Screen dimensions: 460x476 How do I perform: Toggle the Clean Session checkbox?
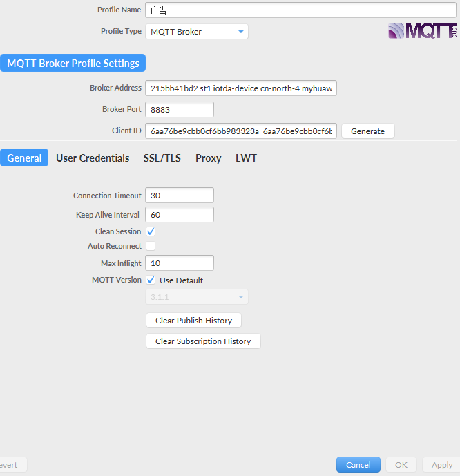(151, 231)
